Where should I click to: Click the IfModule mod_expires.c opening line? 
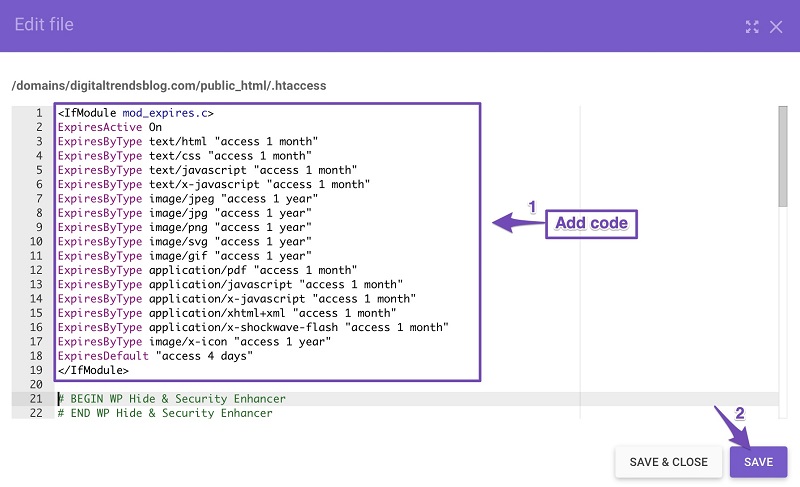[x=136, y=113]
